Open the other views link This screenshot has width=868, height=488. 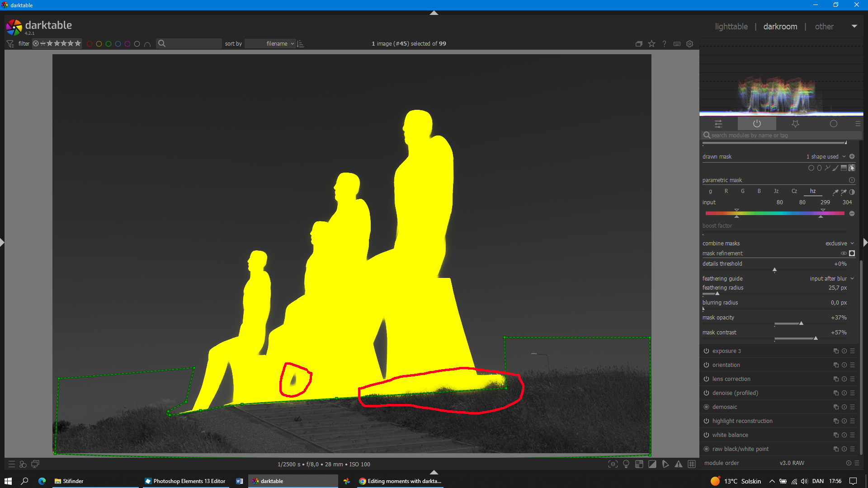[x=824, y=27]
